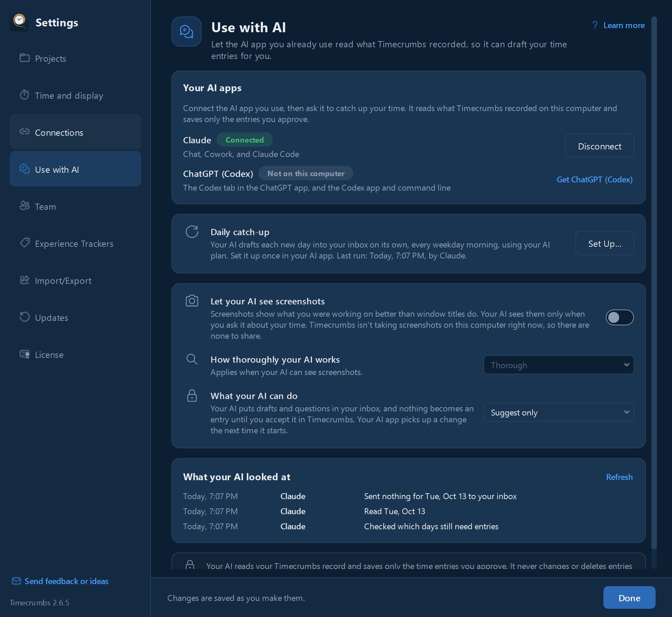672x617 pixels.
Task: Open the Updates section
Action: (x=75, y=317)
